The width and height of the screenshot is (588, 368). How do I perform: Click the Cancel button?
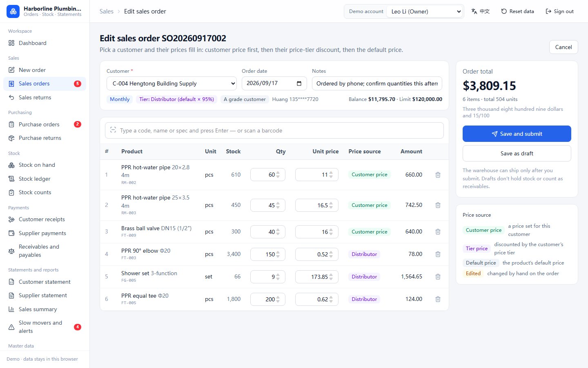coord(563,47)
